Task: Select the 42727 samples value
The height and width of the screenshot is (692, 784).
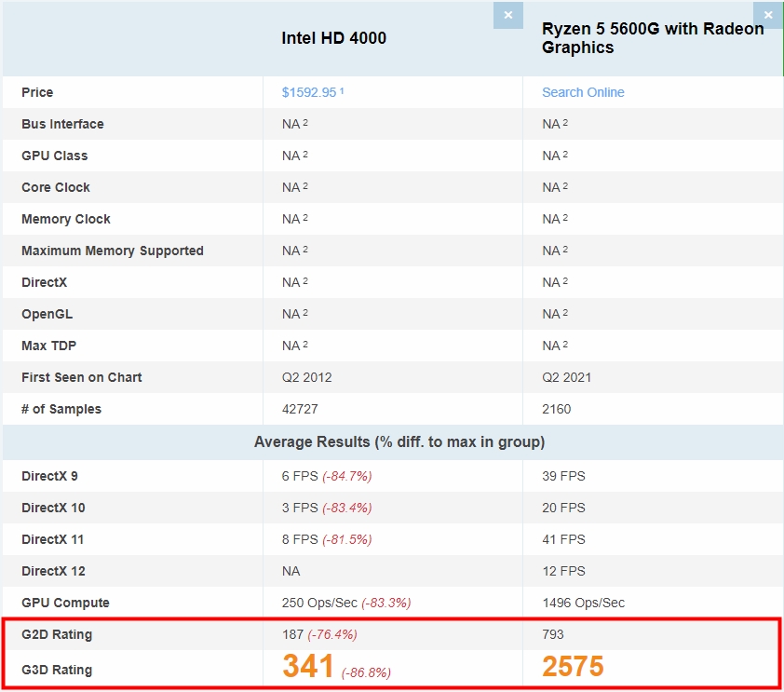Action: [x=300, y=409]
